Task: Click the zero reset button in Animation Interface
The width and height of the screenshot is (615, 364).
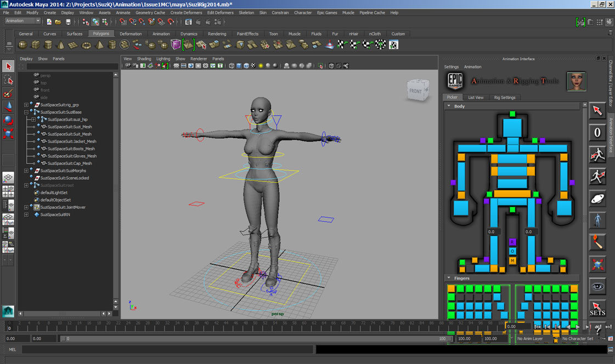Action: point(597,133)
